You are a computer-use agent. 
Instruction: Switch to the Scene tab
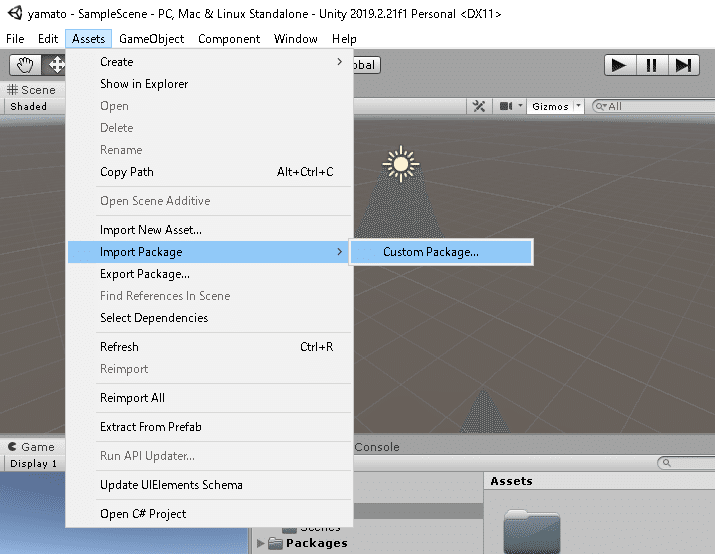pyautogui.click(x=32, y=90)
